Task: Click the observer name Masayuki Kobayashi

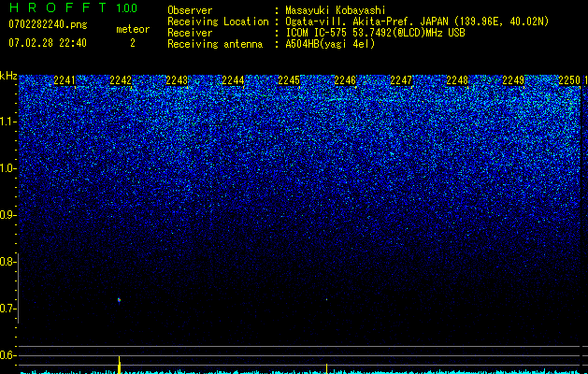Action: point(335,10)
